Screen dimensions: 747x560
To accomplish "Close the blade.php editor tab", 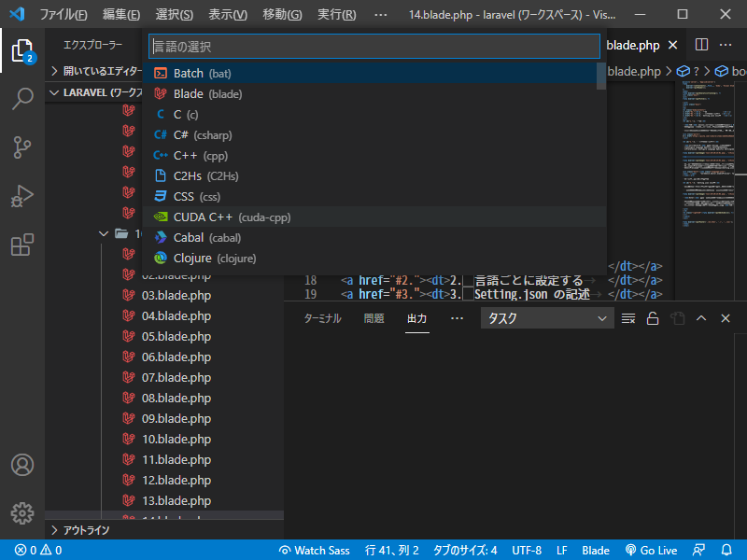I will (x=672, y=45).
